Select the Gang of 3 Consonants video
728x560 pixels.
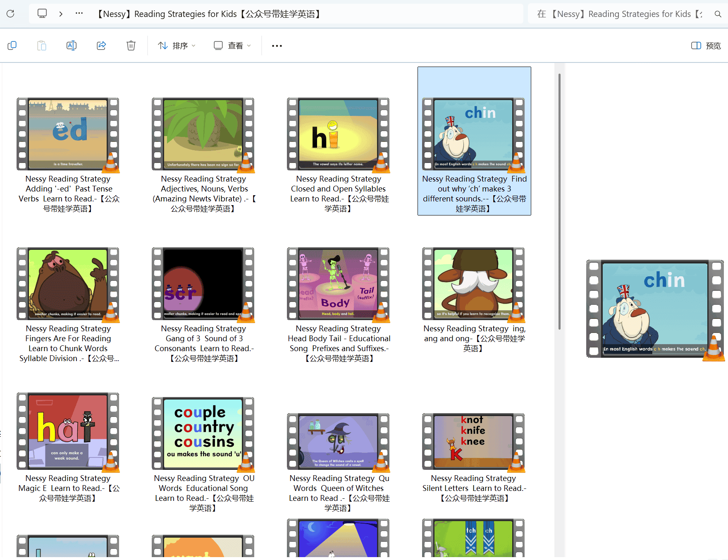click(203, 285)
